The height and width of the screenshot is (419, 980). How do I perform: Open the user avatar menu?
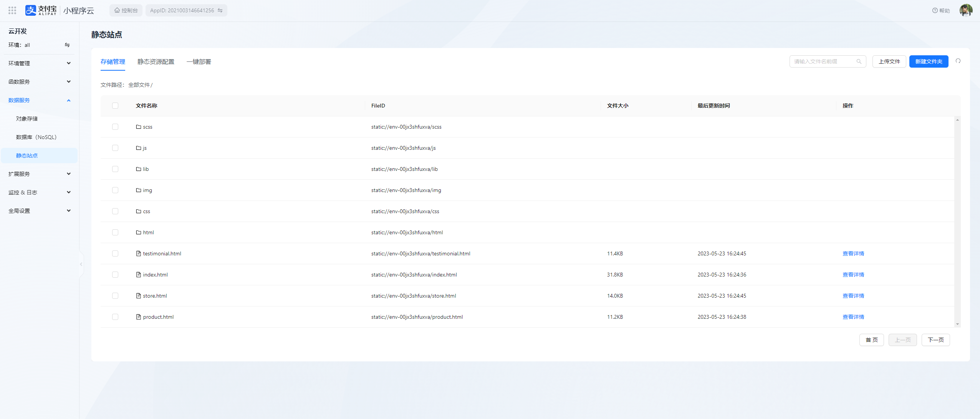click(x=966, y=10)
